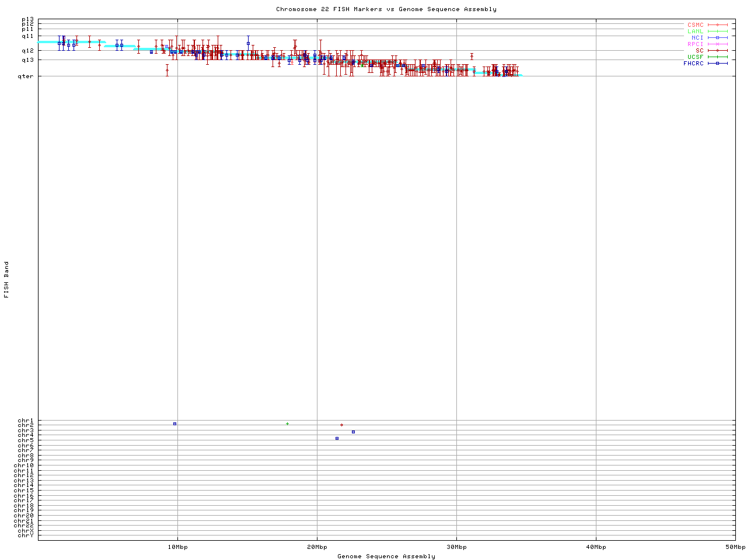Click the 'FISH Band' y-axis label
This screenshot has width=747, height=560.
tap(7, 279)
